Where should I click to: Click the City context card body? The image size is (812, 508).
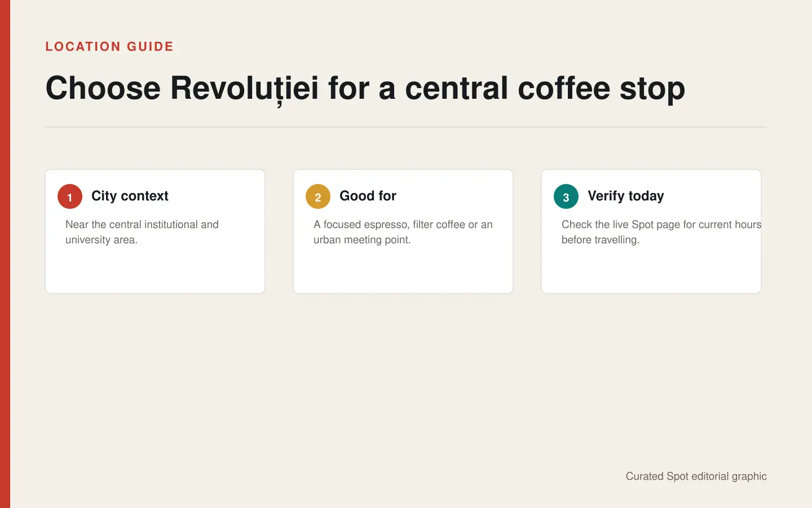(155, 231)
